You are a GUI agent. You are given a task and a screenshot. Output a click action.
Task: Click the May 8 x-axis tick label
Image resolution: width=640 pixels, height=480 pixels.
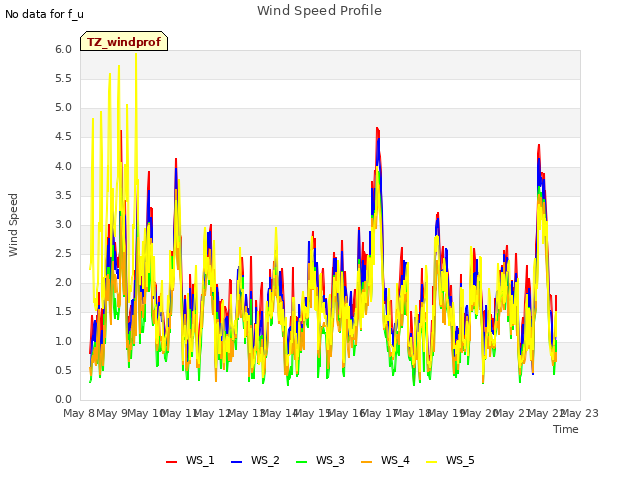point(79,413)
